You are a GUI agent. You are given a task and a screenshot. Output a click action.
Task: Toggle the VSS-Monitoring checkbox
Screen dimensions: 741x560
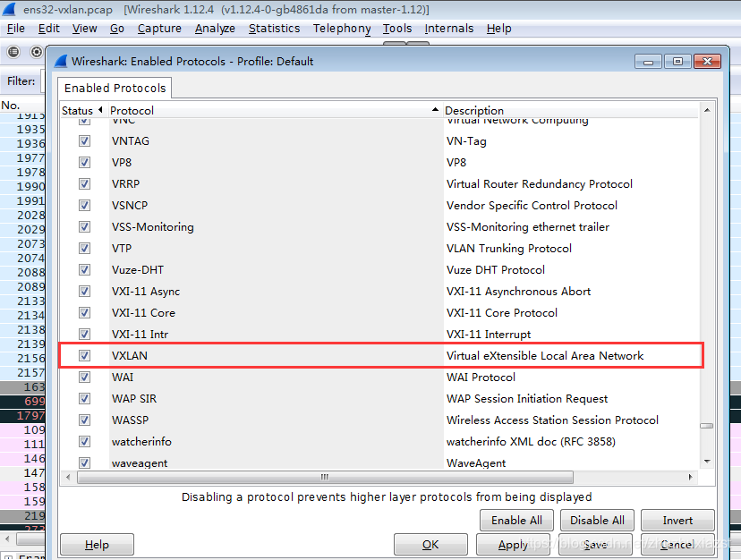tap(85, 227)
